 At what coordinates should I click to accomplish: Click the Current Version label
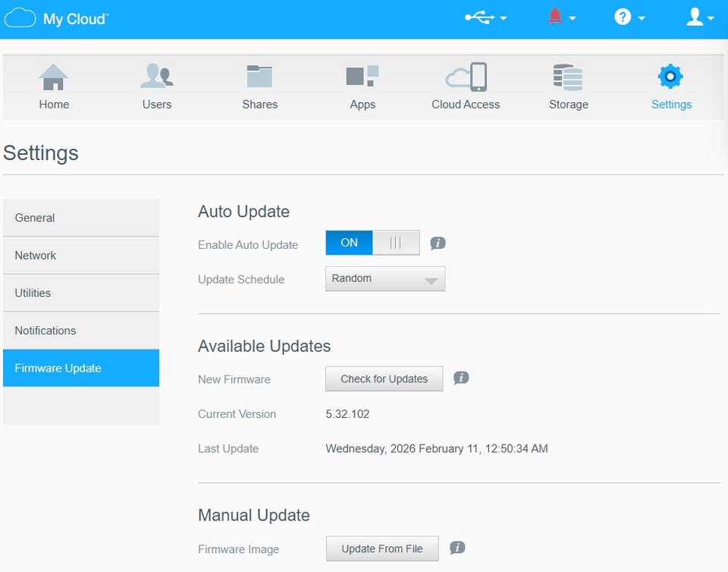click(237, 414)
